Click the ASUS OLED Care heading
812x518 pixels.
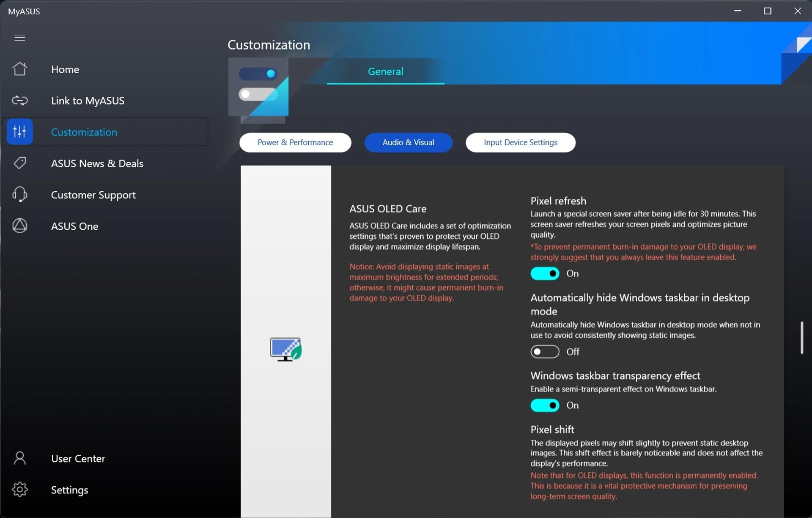tap(388, 209)
